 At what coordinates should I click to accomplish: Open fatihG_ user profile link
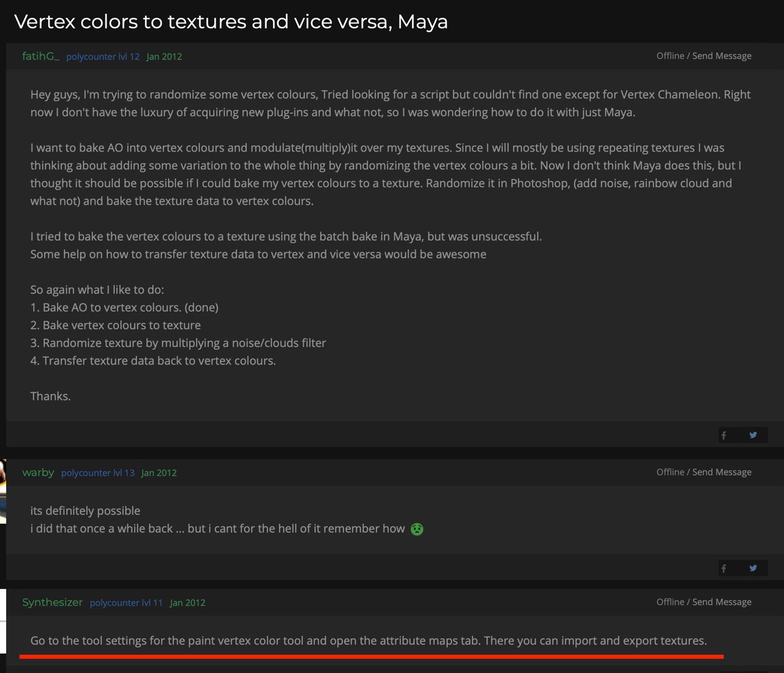[x=40, y=56]
